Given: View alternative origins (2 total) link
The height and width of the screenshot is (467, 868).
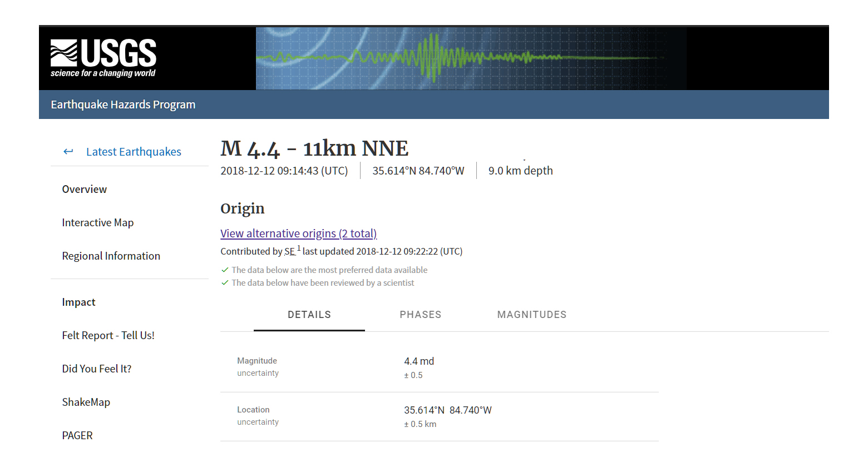Looking at the screenshot, I should pyautogui.click(x=299, y=233).
